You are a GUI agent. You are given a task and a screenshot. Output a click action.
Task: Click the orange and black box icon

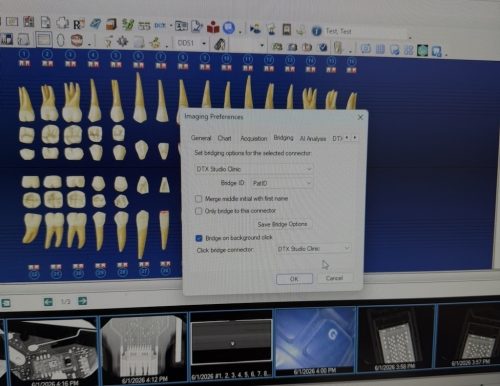pyautogui.click(x=111, y=24)
